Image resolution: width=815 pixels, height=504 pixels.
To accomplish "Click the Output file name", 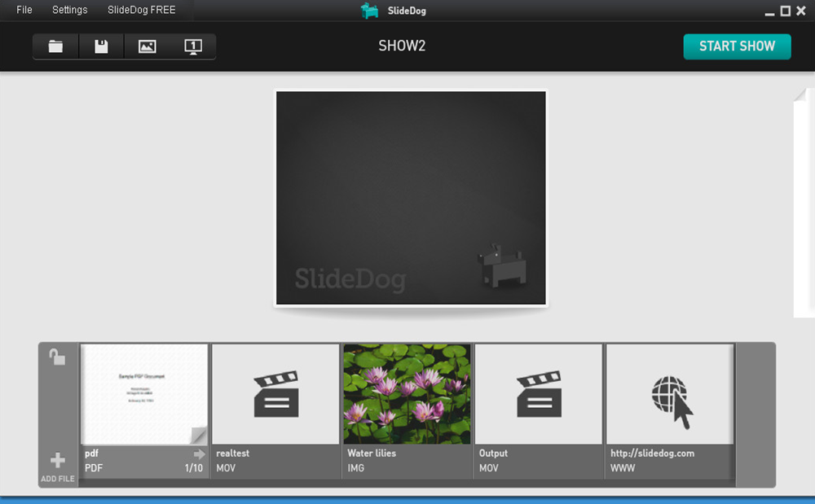I will (493, 454).
